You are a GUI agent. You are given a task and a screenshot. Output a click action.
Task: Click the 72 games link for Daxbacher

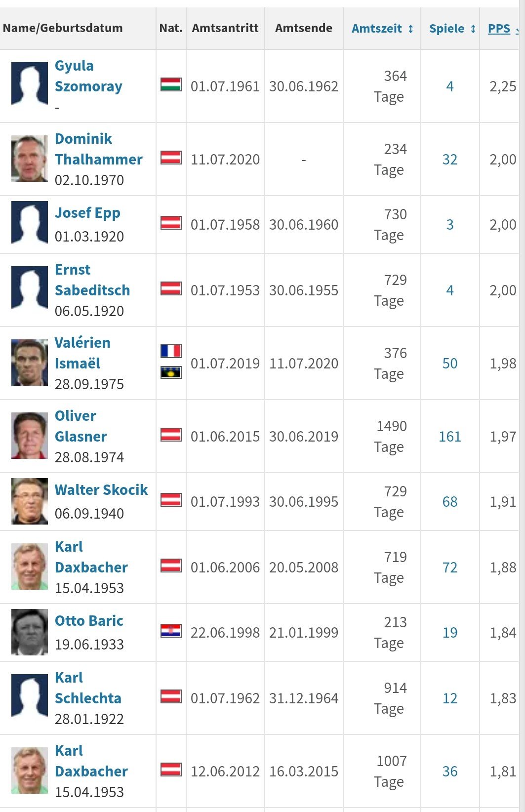click(450, 568)
